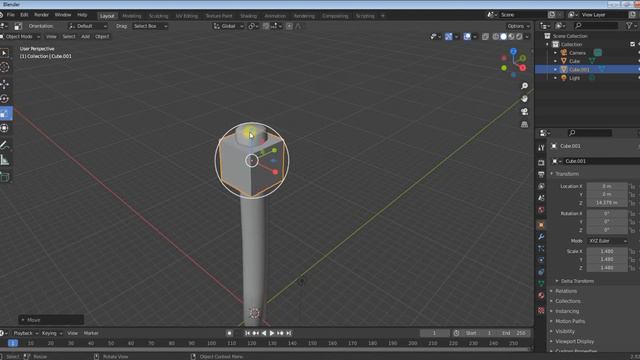Click the zoom magnifier viewport button

[x=524, y=86]
